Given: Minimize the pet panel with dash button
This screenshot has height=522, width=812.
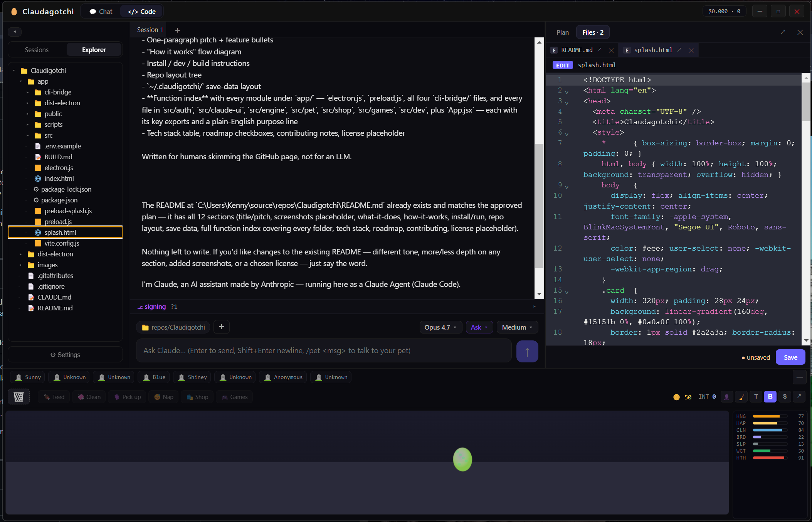Looking at the screenshot, I should tap(800, 377).
